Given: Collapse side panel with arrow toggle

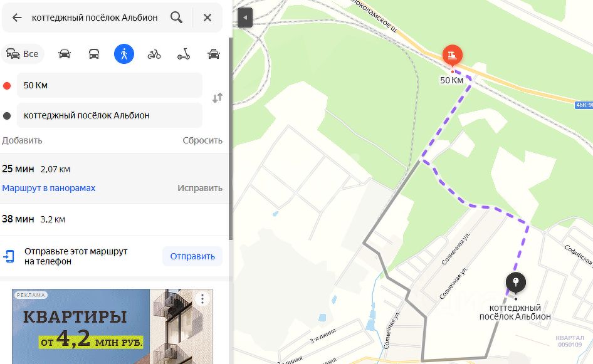Looking at the screenshot, I should click(245, 18).
